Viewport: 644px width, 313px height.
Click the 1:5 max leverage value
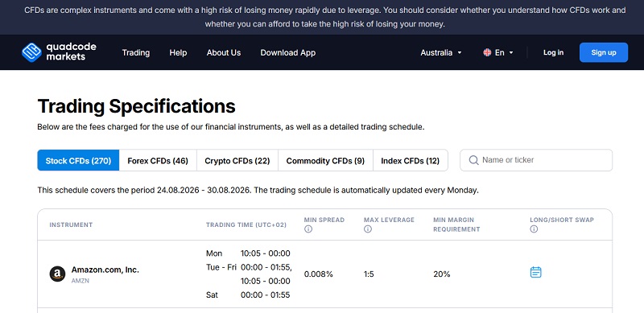[369, 274]
